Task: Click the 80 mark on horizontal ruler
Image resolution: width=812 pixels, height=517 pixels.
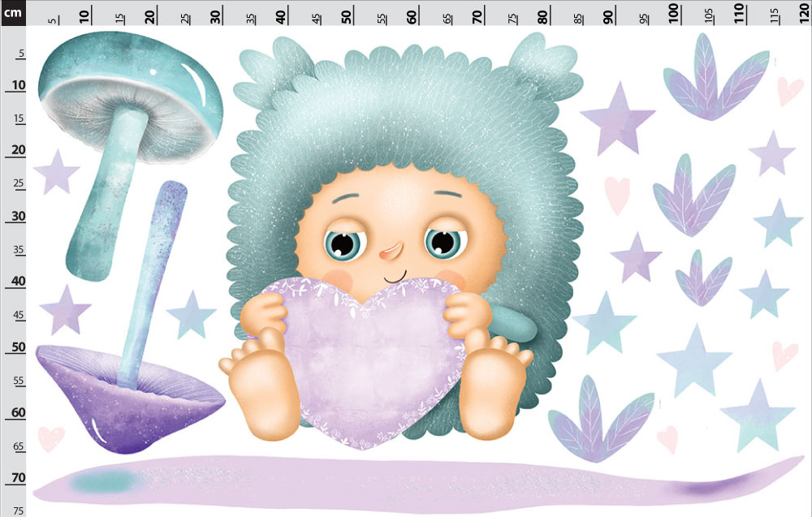Action: 542,16
